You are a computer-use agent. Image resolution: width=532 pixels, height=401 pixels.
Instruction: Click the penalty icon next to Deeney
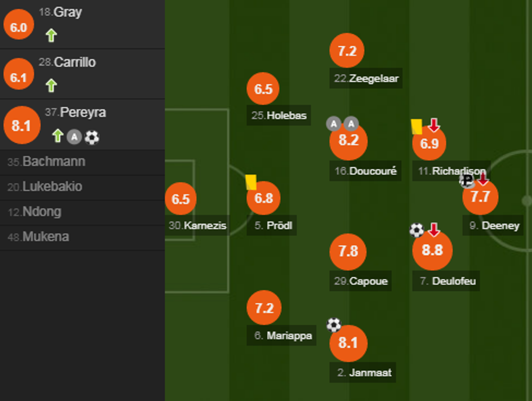[x=466, y=181]
